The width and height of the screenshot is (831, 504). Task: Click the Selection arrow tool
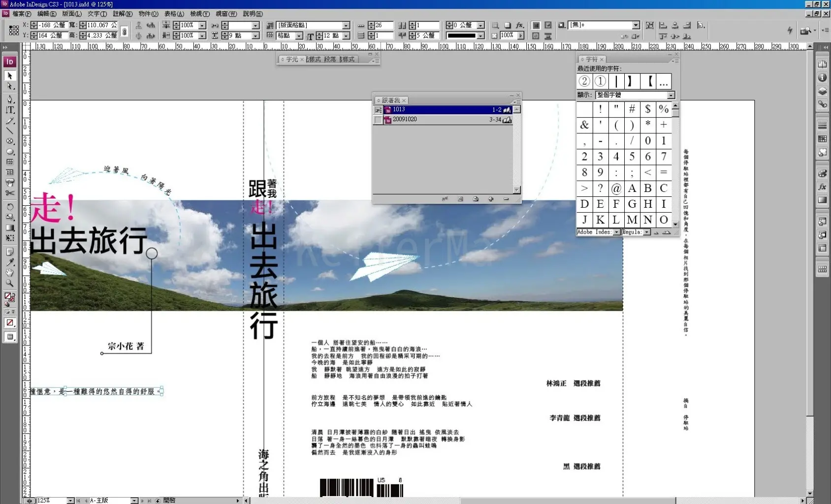[x=10, y=76]
